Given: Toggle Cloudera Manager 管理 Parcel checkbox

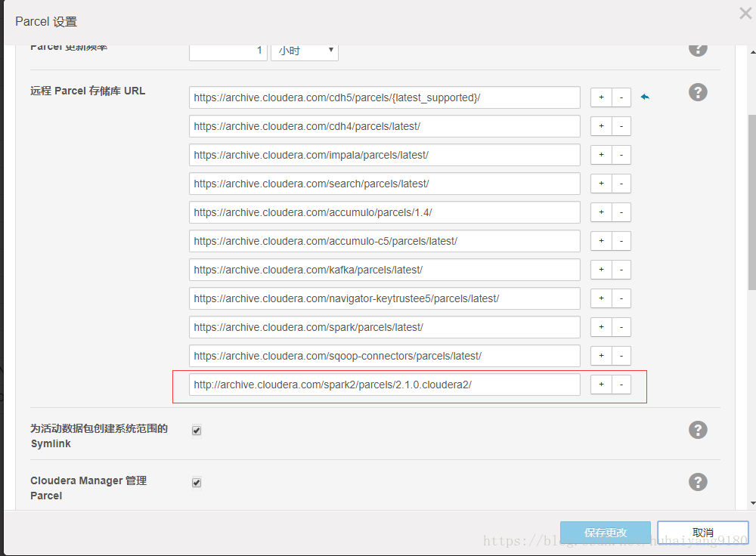Looking at the screenshot, I should click(197, 482).
